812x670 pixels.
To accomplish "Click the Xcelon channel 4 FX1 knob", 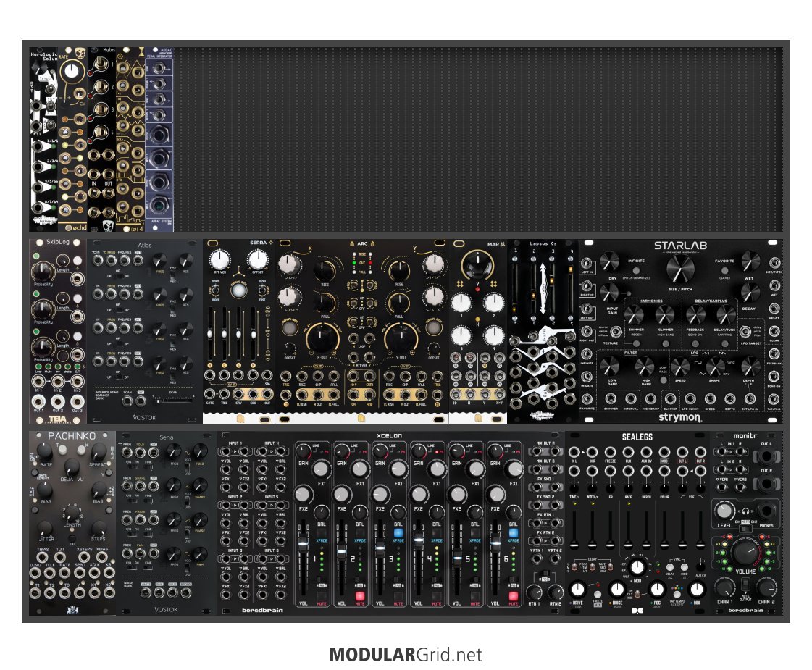I will (x=437, y=469).
